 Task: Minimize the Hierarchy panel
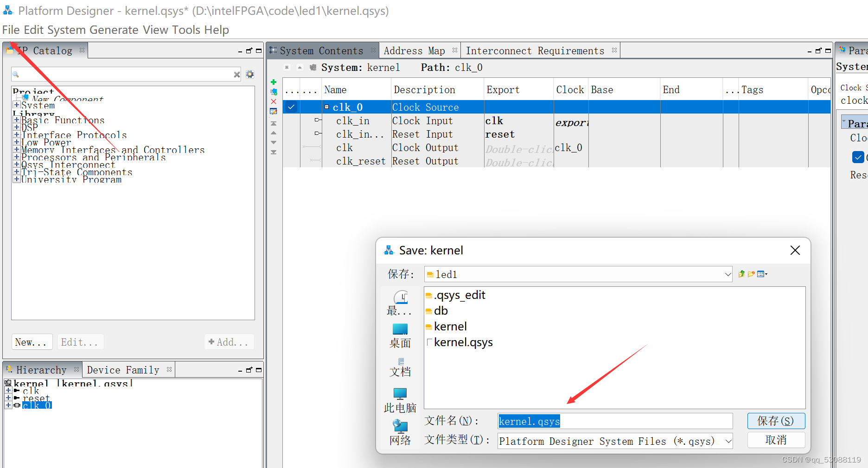click(x=240, y=370)
